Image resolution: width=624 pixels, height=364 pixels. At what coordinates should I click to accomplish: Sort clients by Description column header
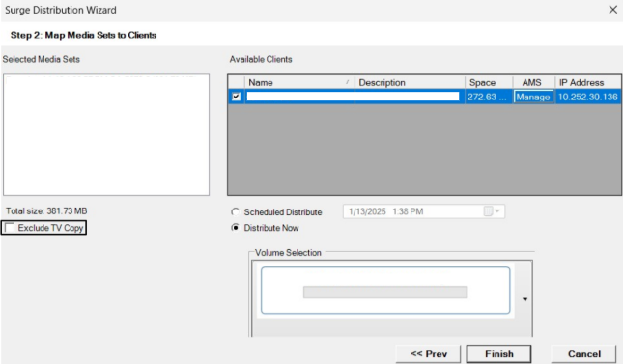coord(410,82)
